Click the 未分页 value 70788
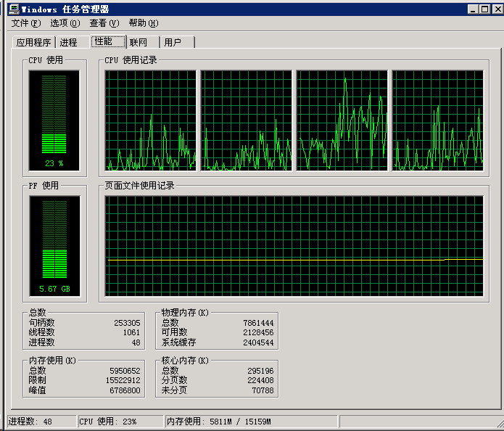 point(263,390)
